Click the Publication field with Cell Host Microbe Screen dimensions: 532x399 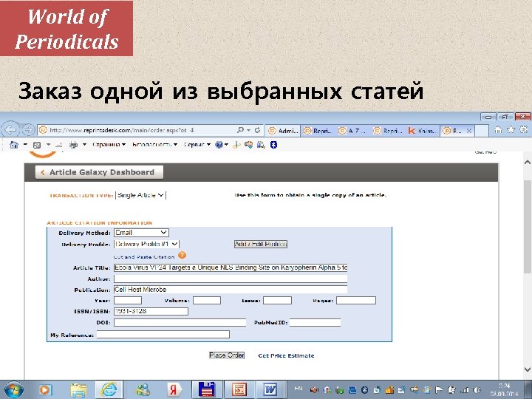(x=231, y=290)
